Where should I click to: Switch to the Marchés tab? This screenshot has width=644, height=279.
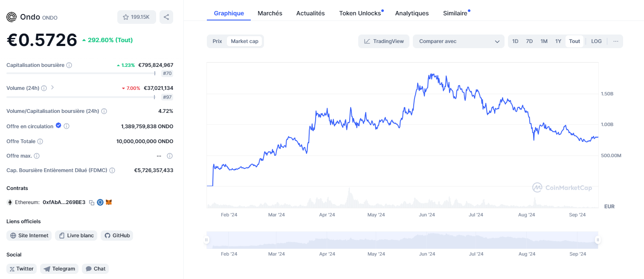point(270,13)
